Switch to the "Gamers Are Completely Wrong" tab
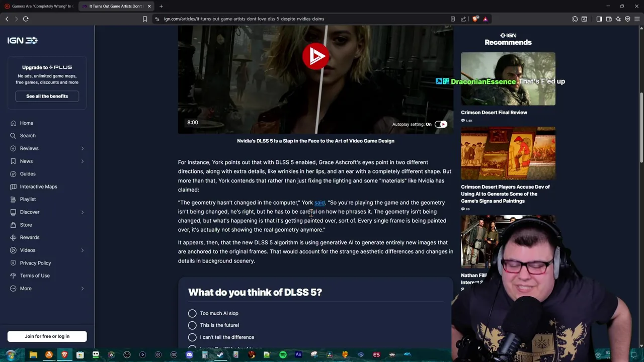Image resolution: width=644 pixels, height=362 pixels. pos(39,6)
